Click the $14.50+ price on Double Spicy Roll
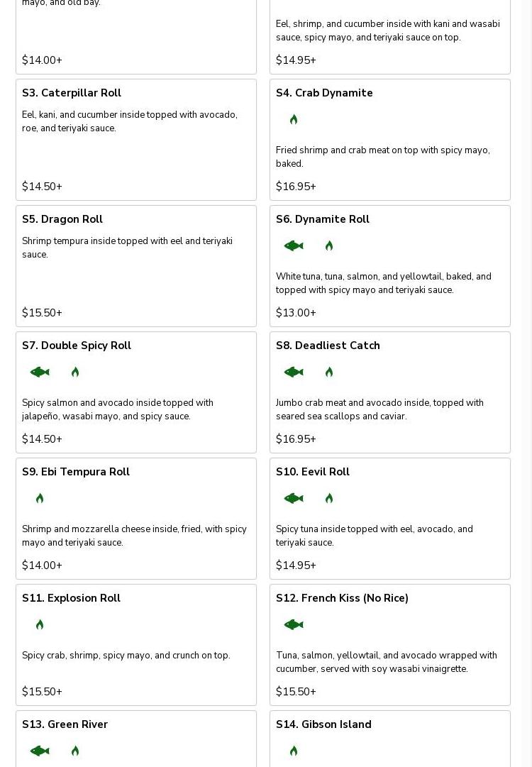The height and width of the screenshot is (767, 532). click(x=42, y=439)
